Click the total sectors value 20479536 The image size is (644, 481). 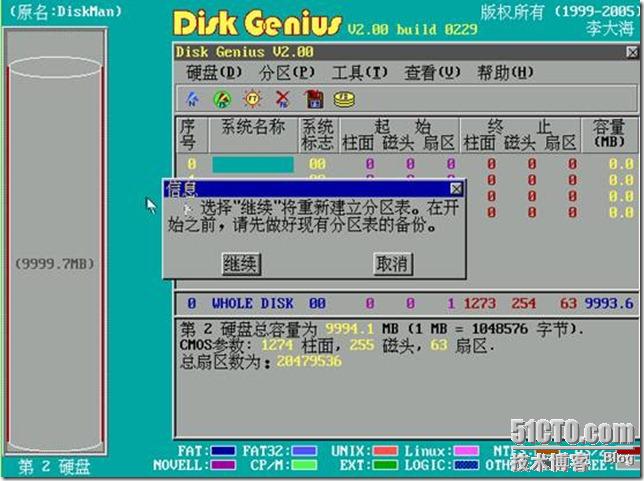click(309, 361)
